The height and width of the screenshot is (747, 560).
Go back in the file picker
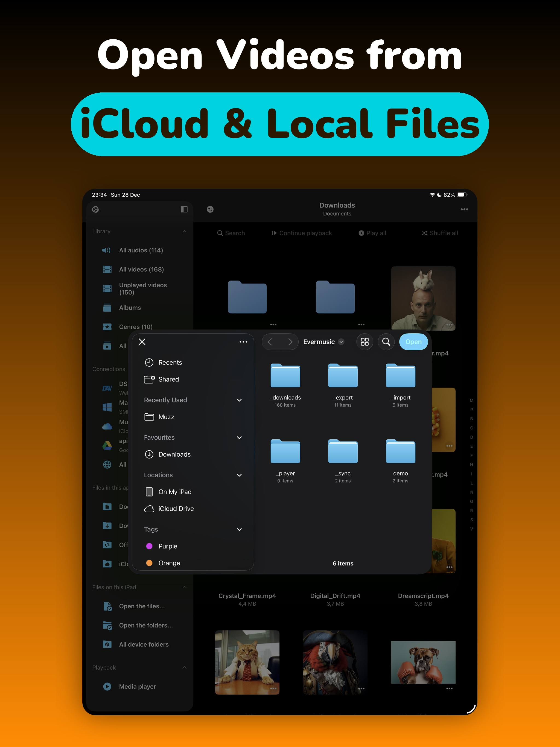pyautogui.click(x=270, y=342)
